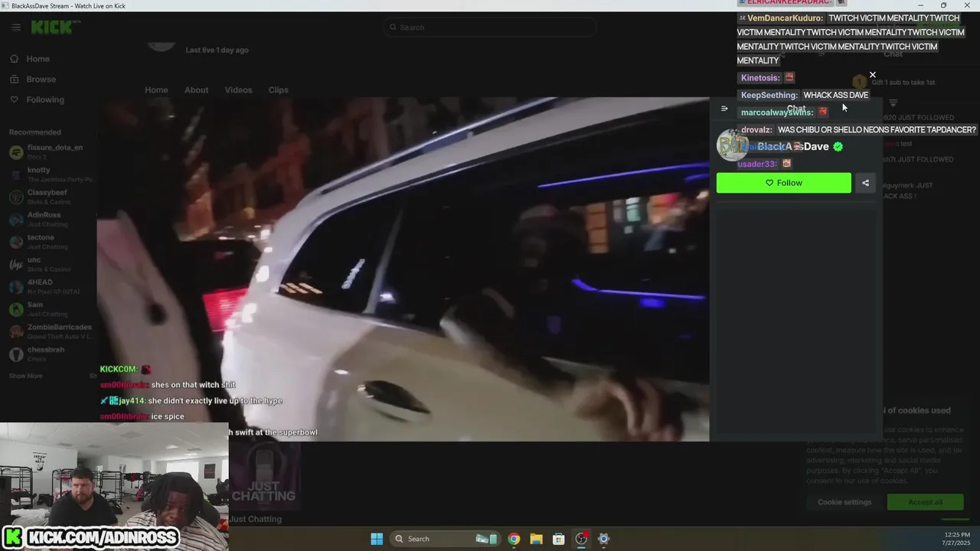Click the username drovalz in chat

point(756,130)
